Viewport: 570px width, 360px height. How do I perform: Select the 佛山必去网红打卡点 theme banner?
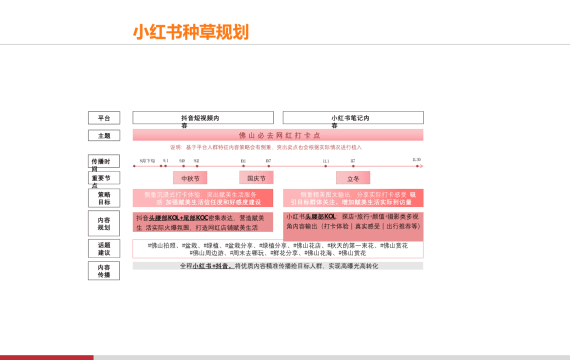278,135
